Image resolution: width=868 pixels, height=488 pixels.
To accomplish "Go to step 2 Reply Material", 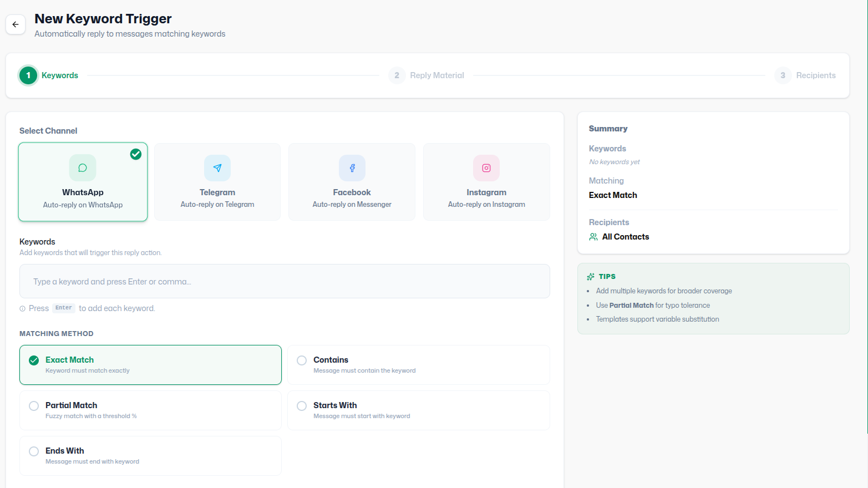I will click(427, 75).
